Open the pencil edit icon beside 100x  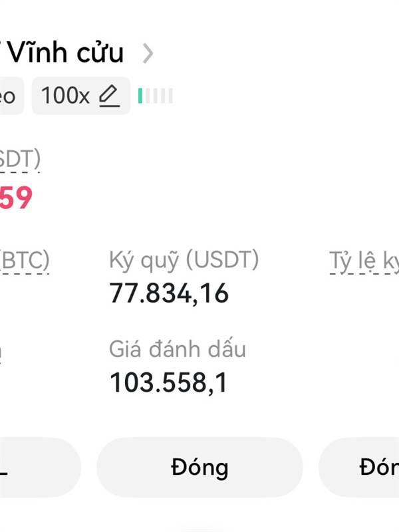pyautogui.click(x=109, y=96)
